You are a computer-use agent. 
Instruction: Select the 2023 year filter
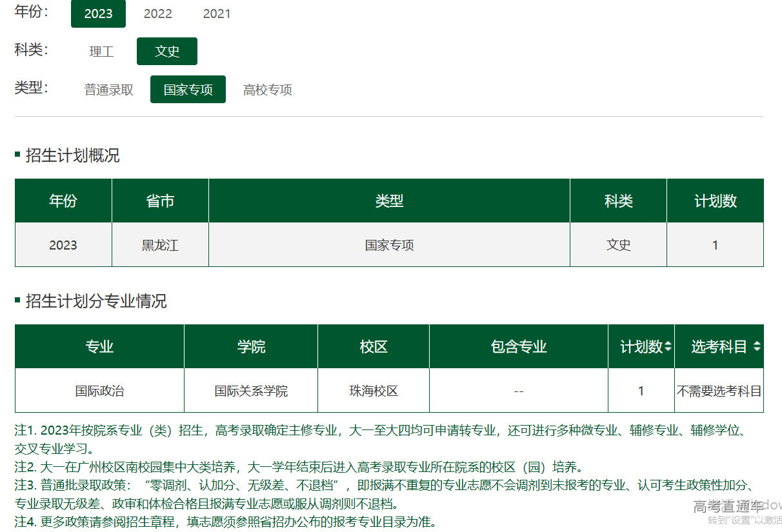click(98, 14)
